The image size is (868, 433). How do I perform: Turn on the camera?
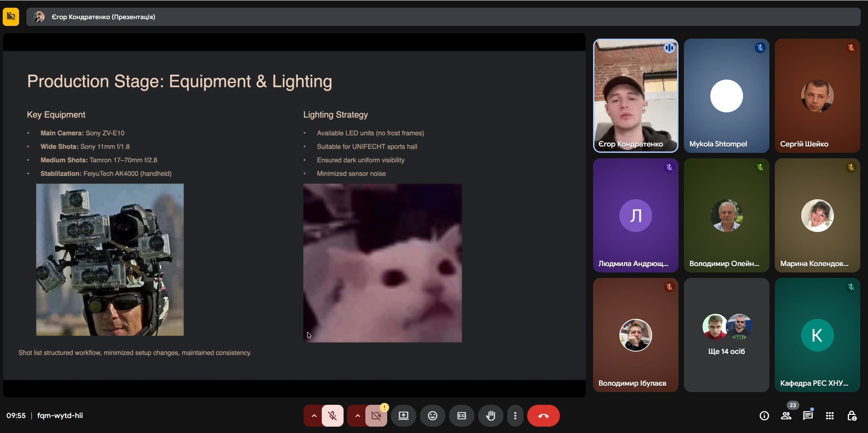pos(376,416)
